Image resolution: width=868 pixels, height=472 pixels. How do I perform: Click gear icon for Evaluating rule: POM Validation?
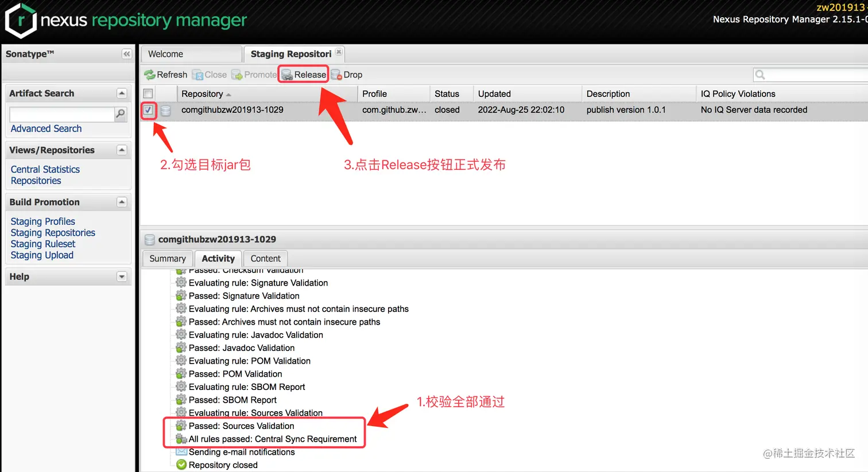(x=181, y=361)
